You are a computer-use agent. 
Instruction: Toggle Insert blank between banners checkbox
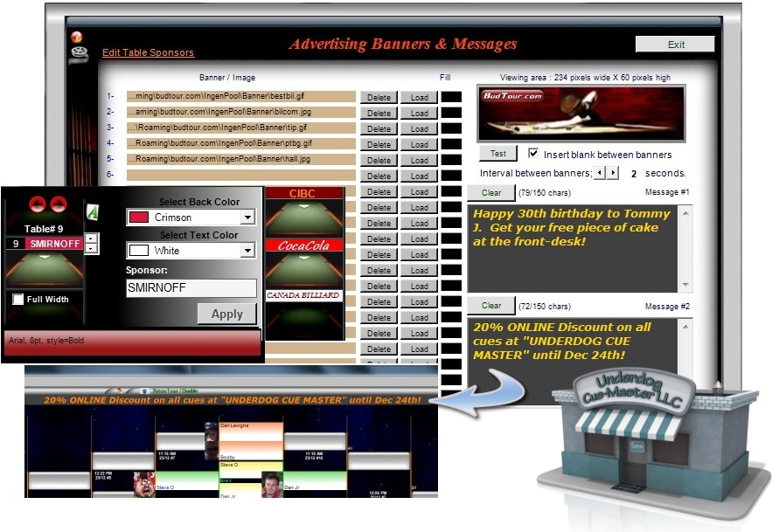pos(534,154)
